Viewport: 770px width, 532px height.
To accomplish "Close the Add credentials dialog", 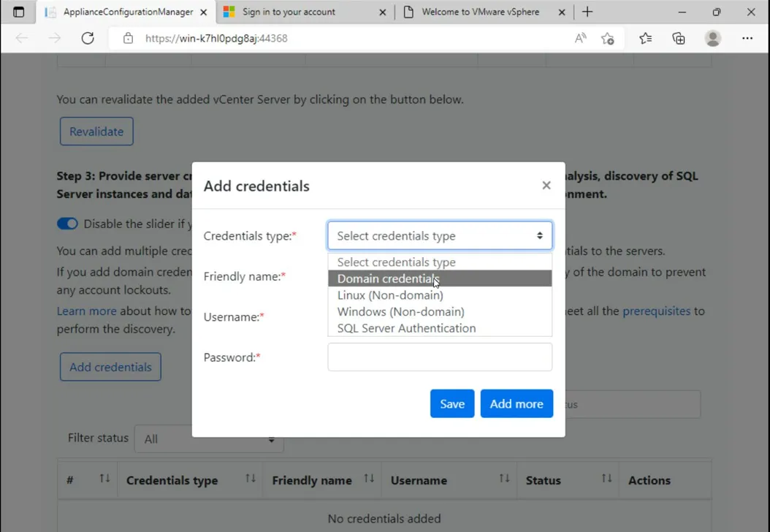I will (x=546, y=185).
